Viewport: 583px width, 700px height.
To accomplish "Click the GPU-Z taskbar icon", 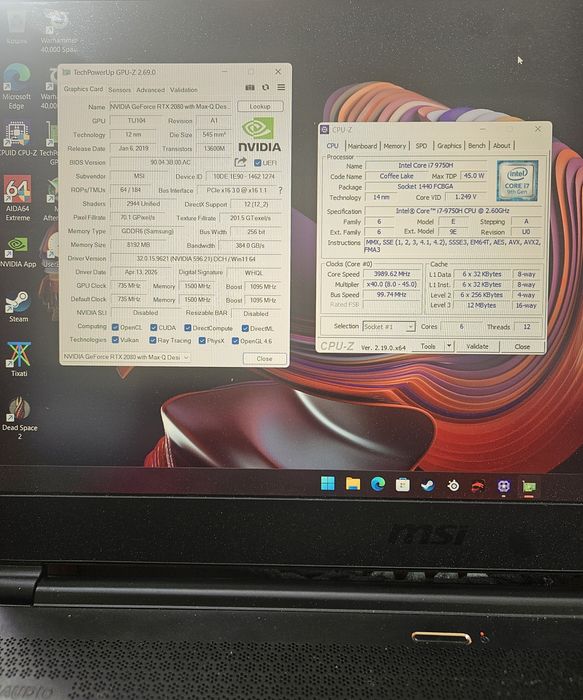I will click(x=529, y=487).
